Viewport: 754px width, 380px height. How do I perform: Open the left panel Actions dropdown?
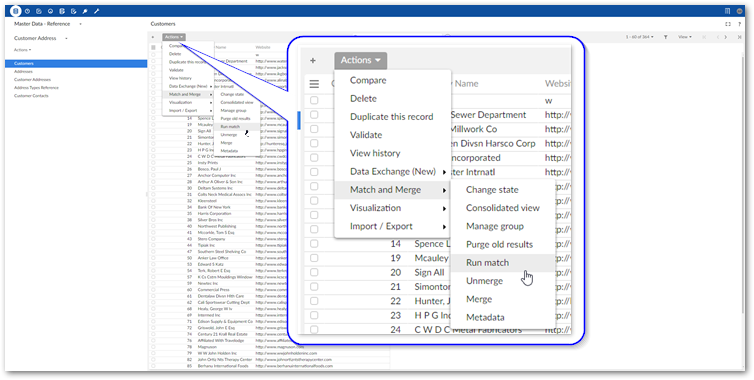pyautogui.click(x=22, y=50)
